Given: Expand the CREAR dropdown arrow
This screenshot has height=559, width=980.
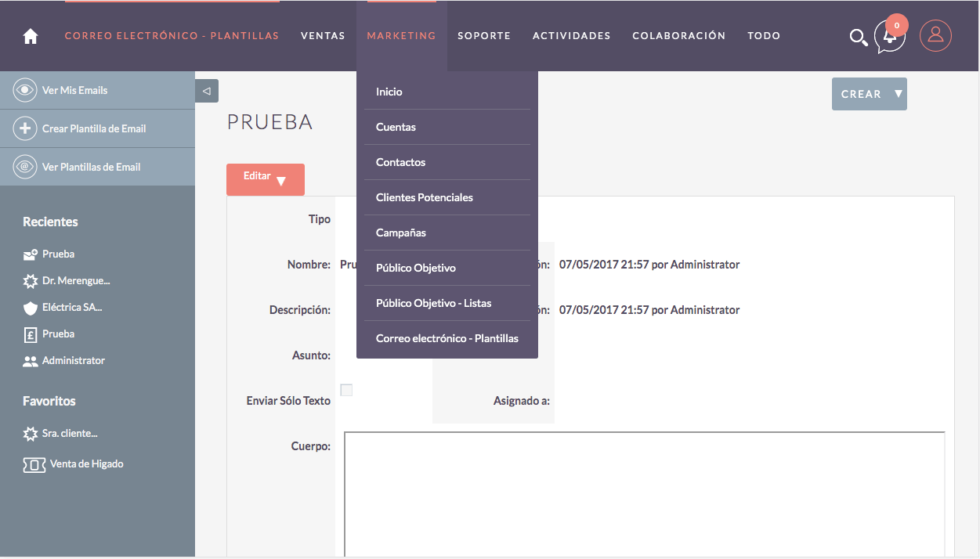Looking at the screenshot, I should (x=899, y=94).
